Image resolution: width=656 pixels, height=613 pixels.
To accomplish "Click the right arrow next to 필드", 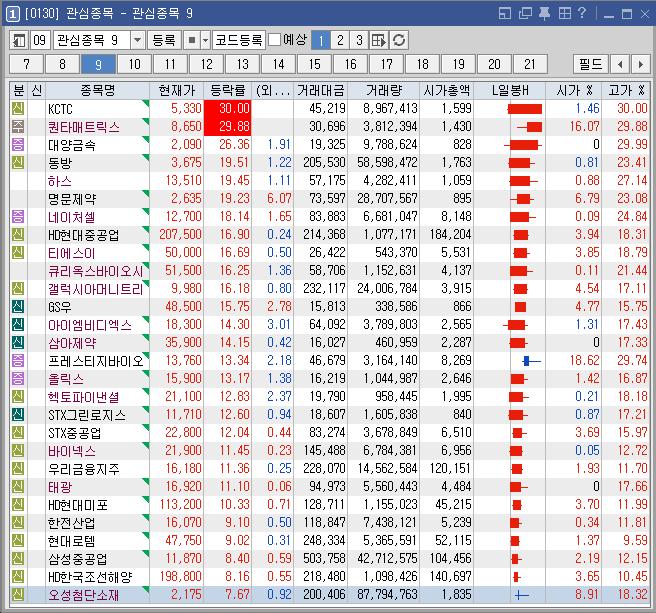I will [x=641, y=64].
